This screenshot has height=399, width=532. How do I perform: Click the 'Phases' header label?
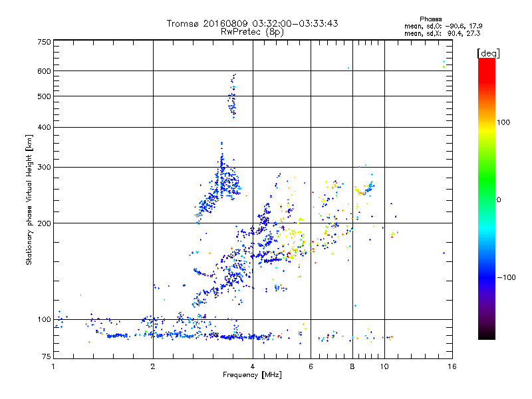tap(430, 19)
